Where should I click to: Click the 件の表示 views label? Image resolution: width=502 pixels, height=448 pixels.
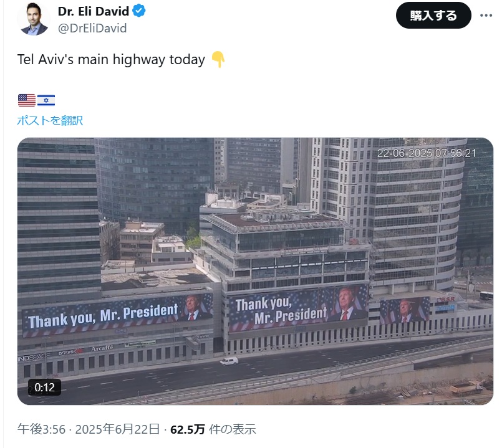pos(233,429)
